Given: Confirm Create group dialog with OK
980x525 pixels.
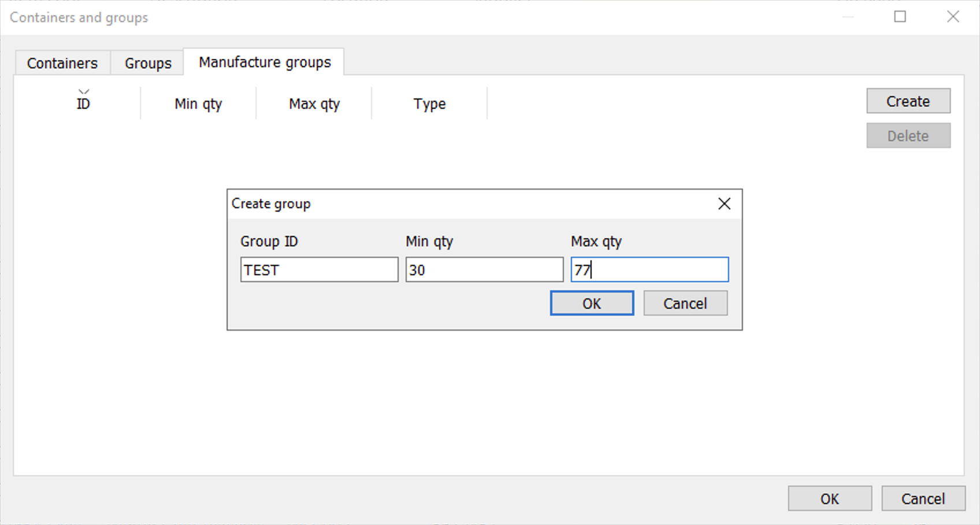Looking at the screenshot, I should 592,304.
